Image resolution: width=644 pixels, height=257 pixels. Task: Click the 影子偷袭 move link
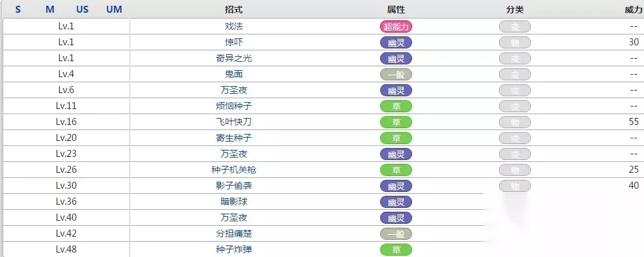tap(234, 186)
